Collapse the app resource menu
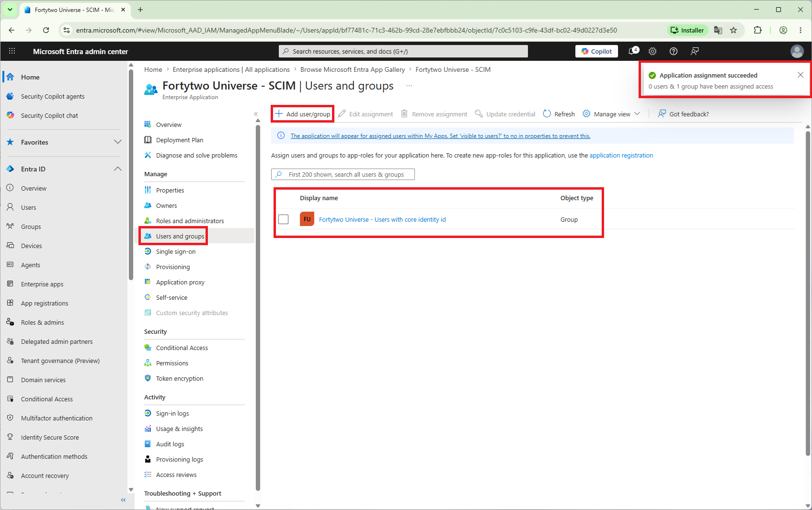The image size is (812, 510). point(256,114)
